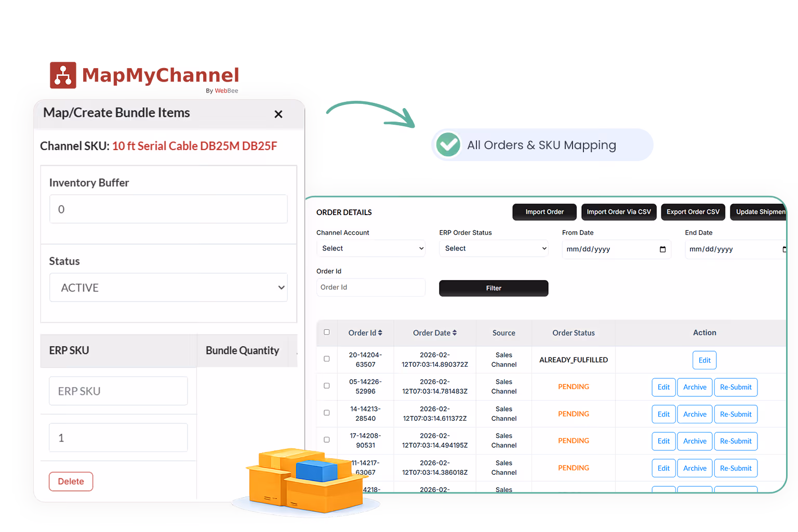The image size is (798, 532).
Task: Check the pending order 05-14226-52996
Action: pyautogui.click(x=327, y=385)
